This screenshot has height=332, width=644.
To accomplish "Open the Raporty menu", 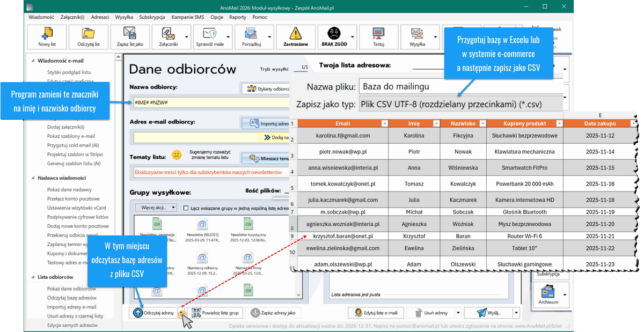I will [238, 17].
